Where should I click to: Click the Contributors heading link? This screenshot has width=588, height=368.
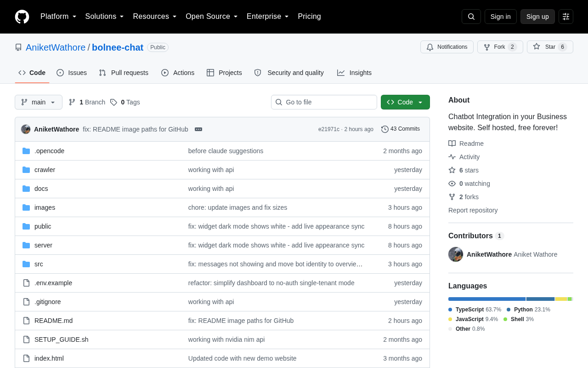tap(476, 236)
